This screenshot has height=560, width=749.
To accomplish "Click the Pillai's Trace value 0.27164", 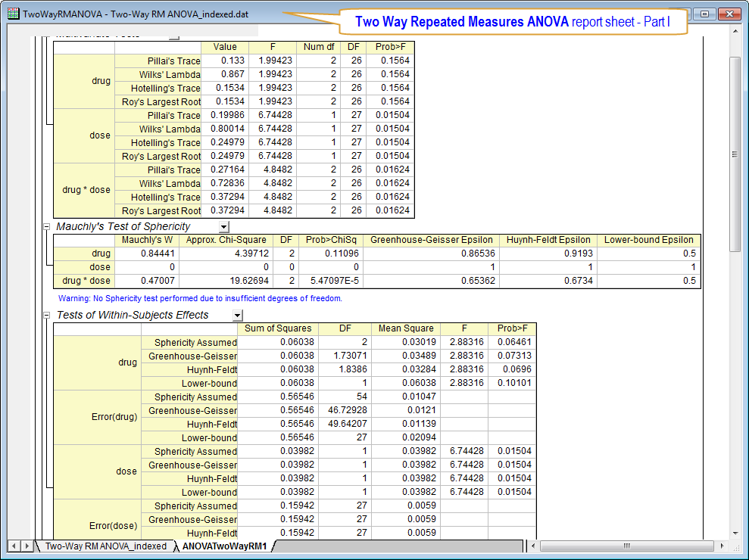I will pos(227,170).
